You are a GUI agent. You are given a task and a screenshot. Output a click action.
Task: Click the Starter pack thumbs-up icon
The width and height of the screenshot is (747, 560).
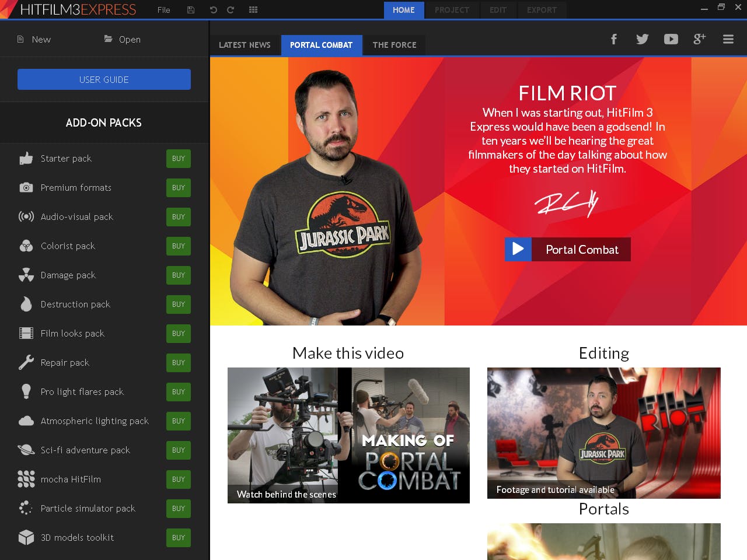[x=26, y=158]
